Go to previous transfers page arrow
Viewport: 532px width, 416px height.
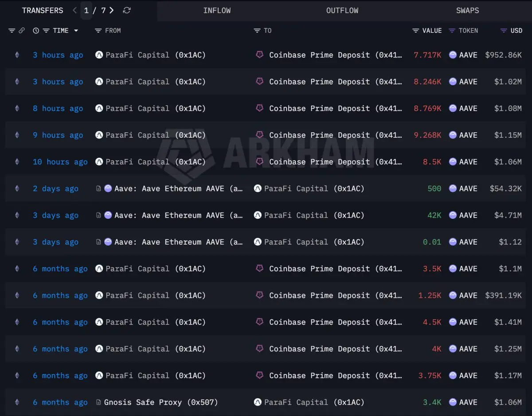74,10
